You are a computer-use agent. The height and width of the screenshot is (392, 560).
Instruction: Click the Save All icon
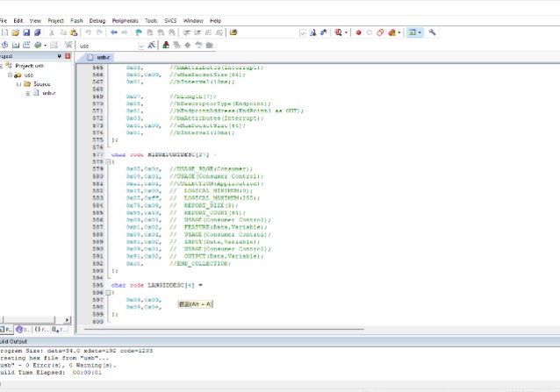click(37, 32)
